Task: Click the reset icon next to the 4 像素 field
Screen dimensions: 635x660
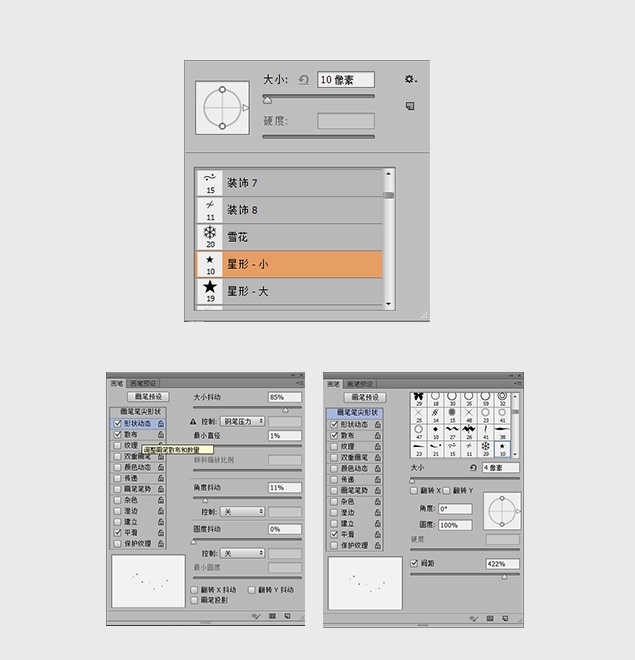Action: point(473,467)
